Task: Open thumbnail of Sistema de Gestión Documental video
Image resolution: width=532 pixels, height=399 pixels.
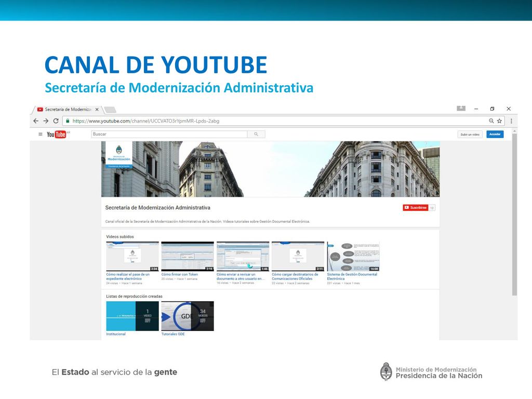Action: pyautogui.click(x=353, y=257)
